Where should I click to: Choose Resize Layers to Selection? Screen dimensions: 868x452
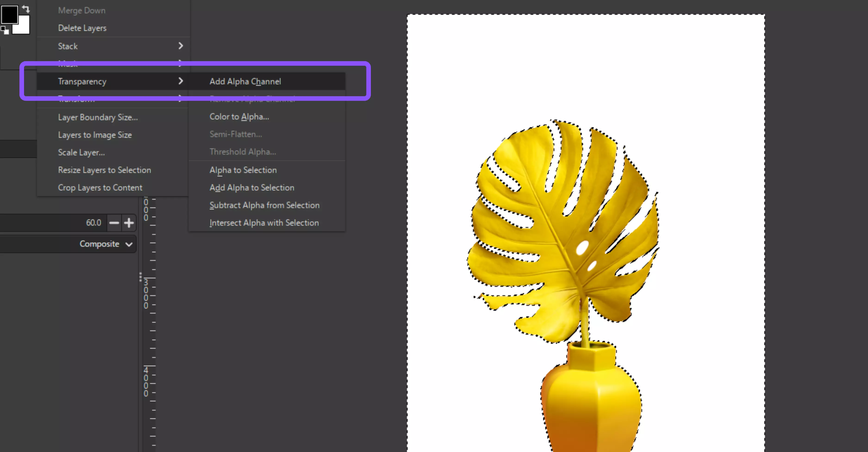(x=104, y=170)
